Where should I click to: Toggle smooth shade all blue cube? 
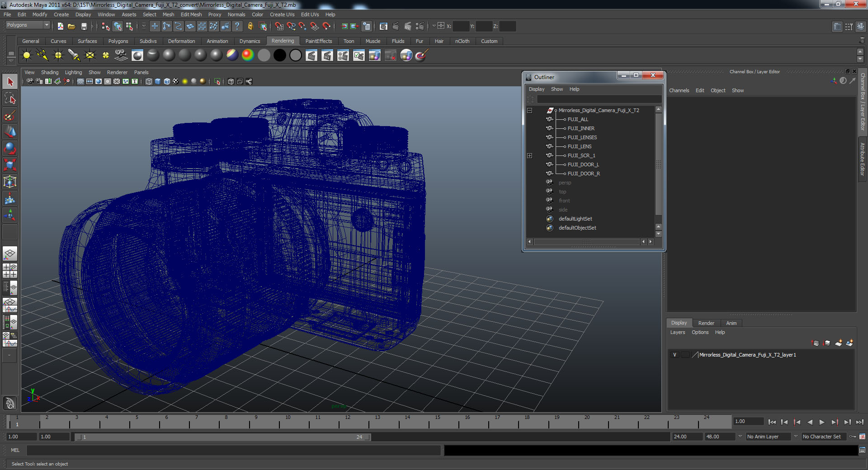(x=158, y=81)
